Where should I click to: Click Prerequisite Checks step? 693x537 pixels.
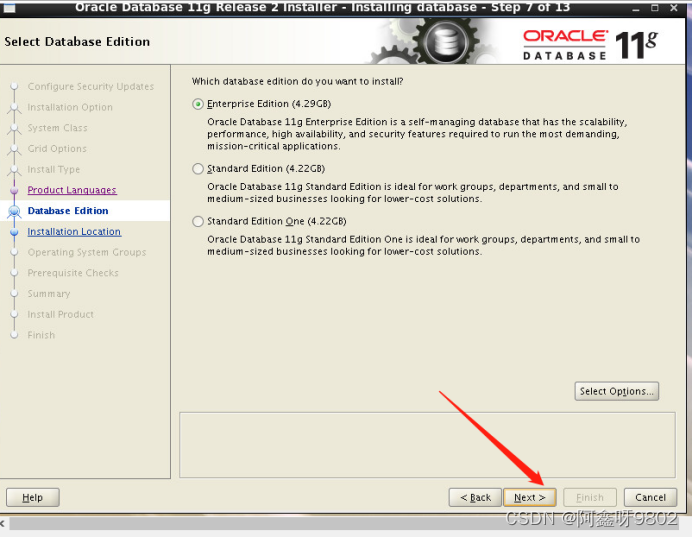[73, 273]
